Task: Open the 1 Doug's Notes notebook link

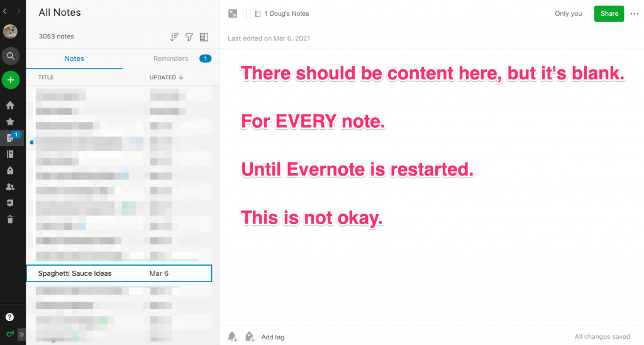Action: pos(282,14)
